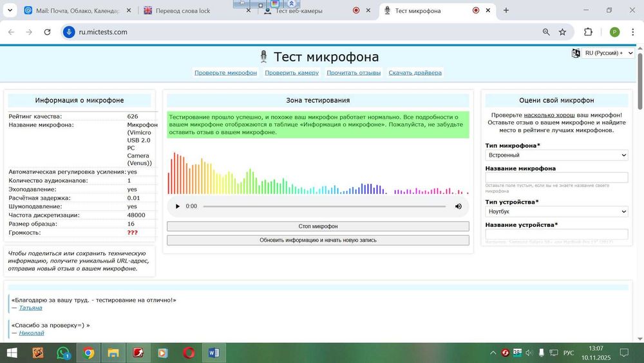This screenshot has height=363, width=644.
Task: Mute the audio player speaker icon
Action: (459, 206)
